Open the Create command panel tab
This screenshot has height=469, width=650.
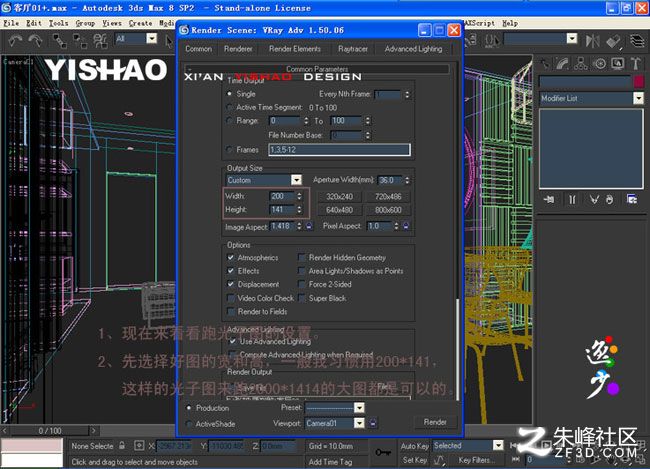tap(545, 63)
